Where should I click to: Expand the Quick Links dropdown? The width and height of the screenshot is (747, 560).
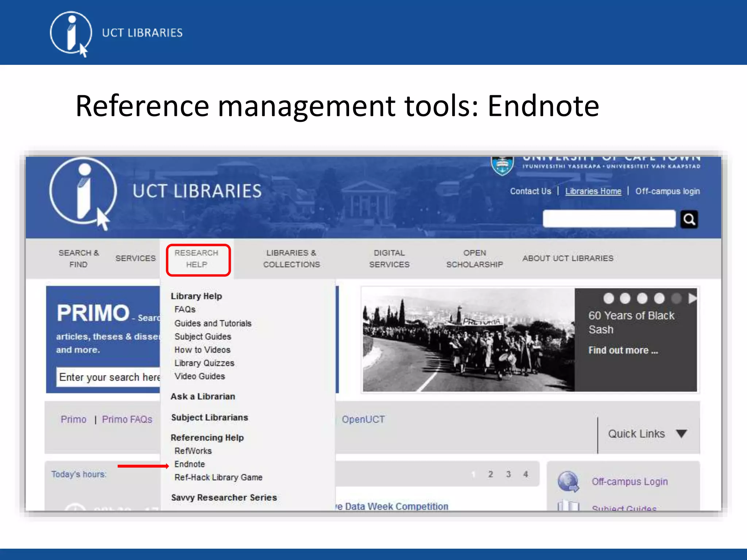(648, 434)
